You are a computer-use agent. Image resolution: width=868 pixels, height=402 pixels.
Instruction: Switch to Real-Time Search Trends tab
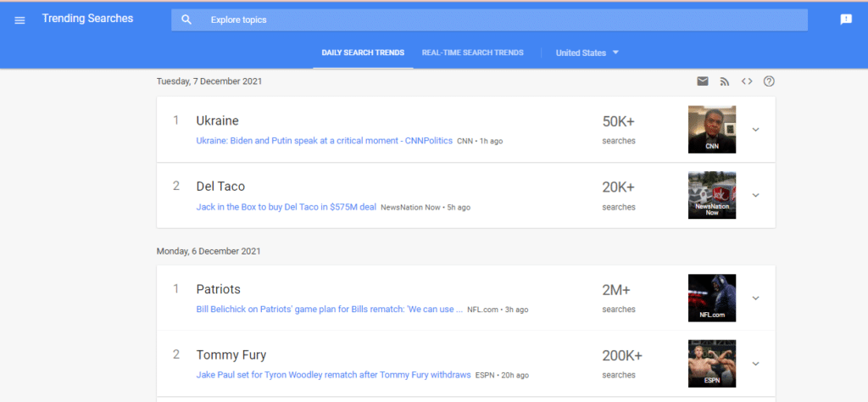click(473, 53)
